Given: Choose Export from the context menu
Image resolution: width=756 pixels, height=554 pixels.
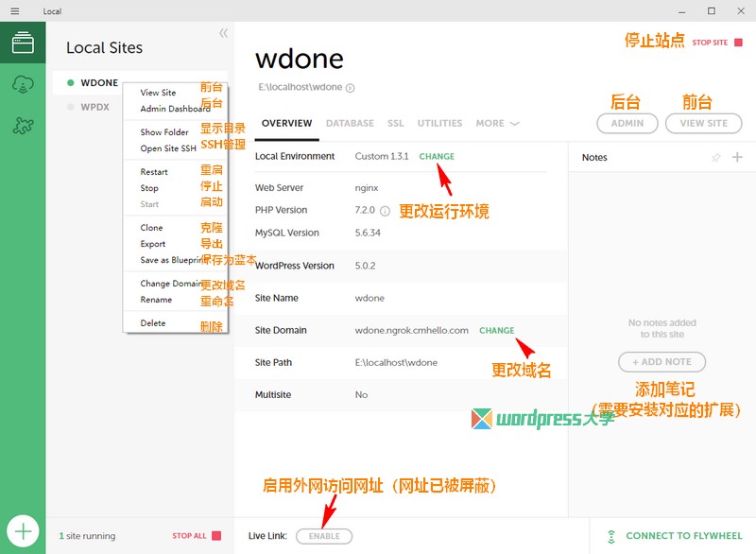Looking at the screenshot, I should click(153, 244).
